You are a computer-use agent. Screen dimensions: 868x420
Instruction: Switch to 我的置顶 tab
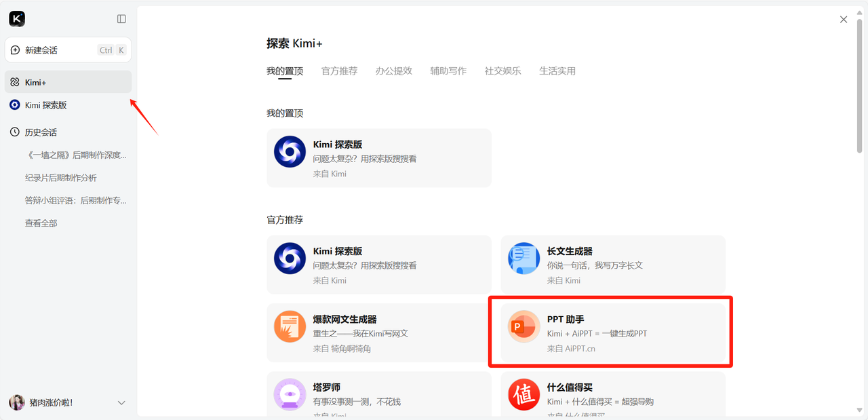[x=285, y=71]
